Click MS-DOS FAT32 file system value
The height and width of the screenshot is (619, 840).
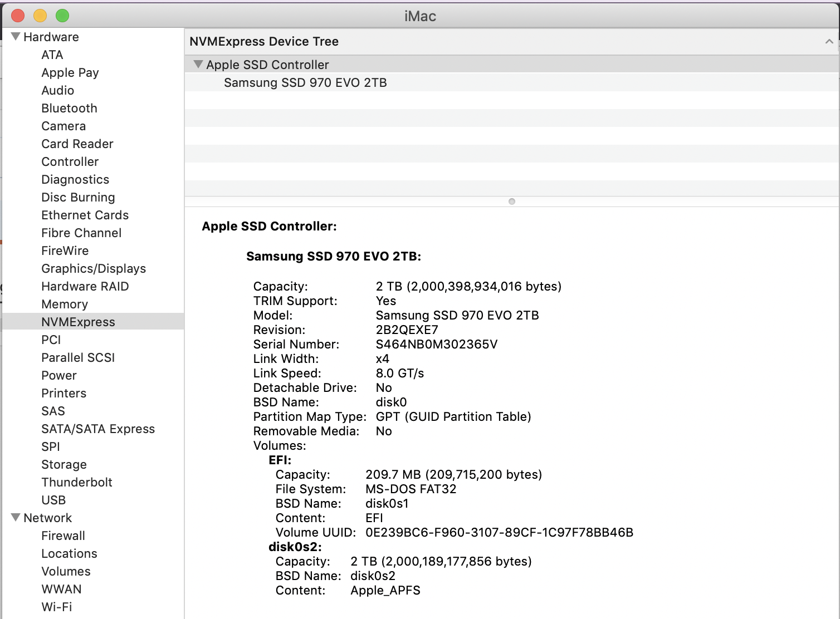(x=411, y=489)
